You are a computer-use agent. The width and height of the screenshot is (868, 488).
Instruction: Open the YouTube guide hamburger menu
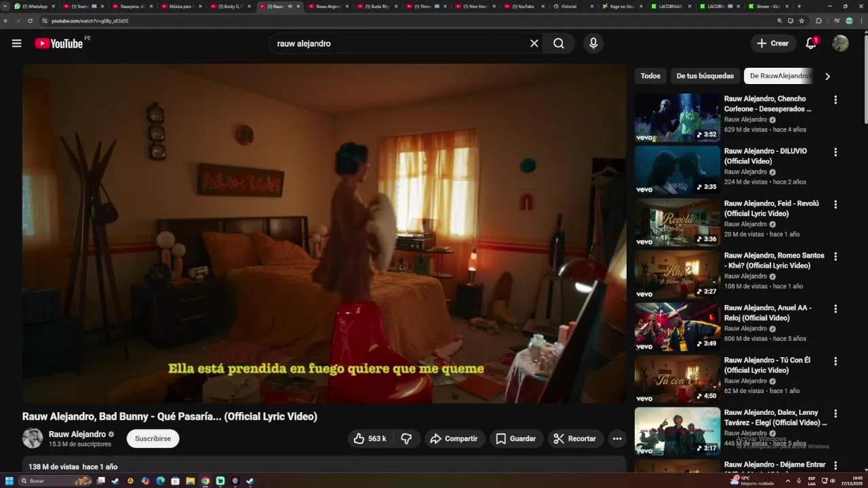16,43
